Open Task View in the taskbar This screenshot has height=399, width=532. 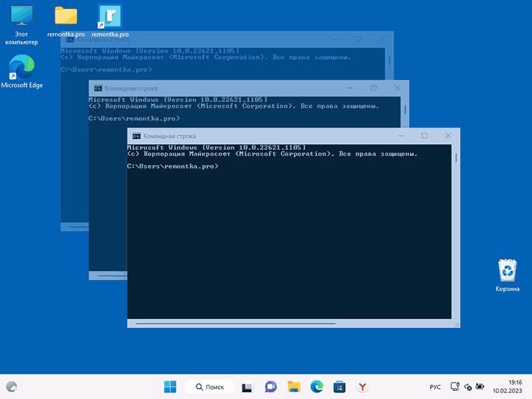[248, 387]
